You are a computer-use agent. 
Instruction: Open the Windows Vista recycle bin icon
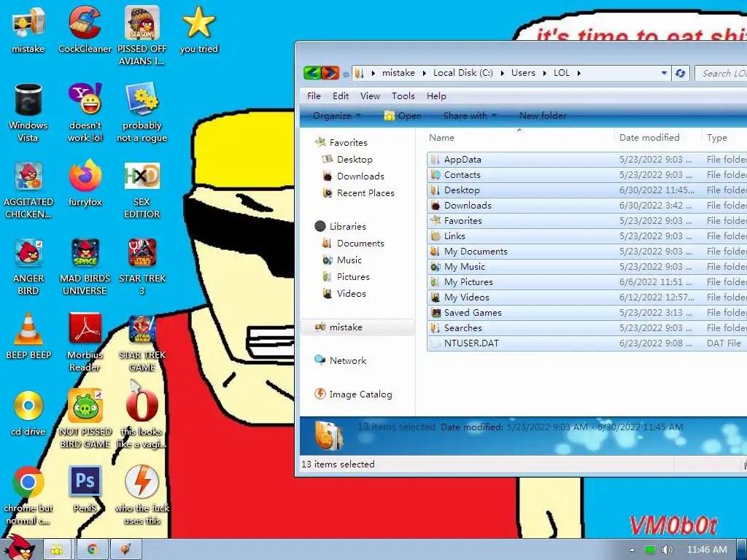28,112
